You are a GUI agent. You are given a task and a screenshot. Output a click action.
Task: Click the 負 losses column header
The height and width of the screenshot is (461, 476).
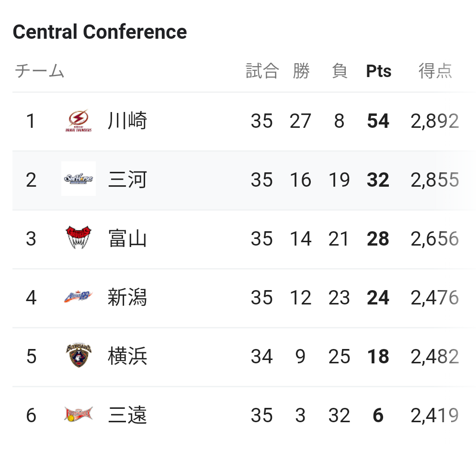point(340,71)
